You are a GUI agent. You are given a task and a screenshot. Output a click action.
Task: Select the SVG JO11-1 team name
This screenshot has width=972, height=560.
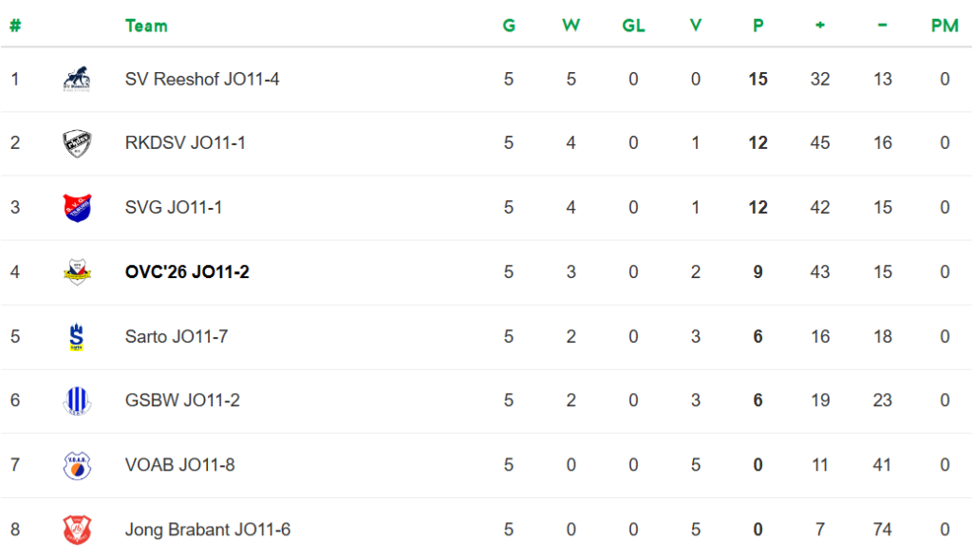[x=174, y=207]
